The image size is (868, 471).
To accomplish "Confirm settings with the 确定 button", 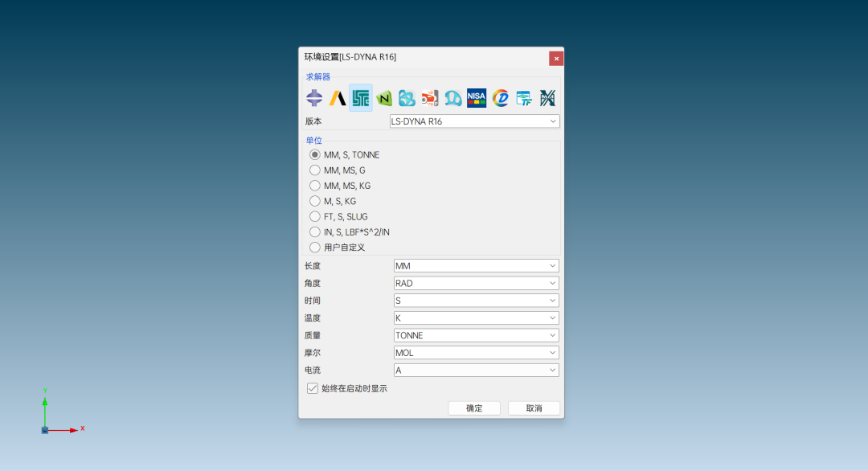I will pos(474,408).
